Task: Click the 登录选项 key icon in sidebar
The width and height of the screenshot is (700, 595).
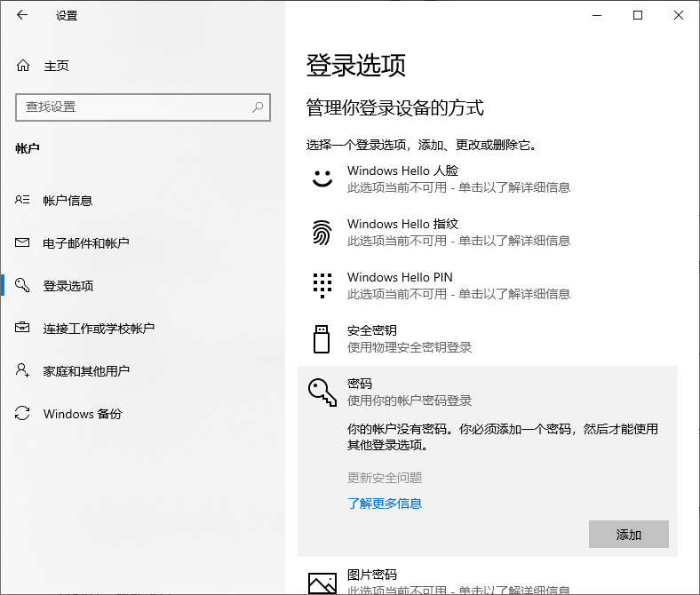Action: tap(22, 285)
